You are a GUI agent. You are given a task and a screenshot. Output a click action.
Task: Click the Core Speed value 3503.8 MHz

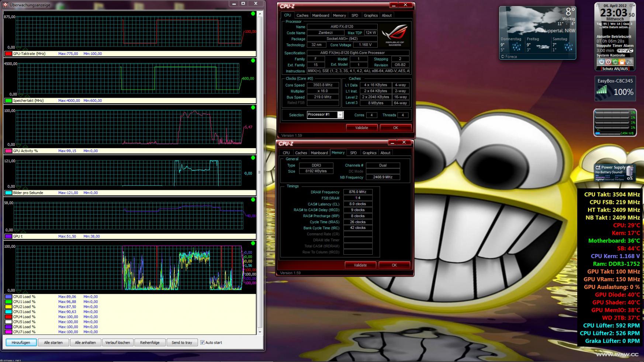(323, 85)
